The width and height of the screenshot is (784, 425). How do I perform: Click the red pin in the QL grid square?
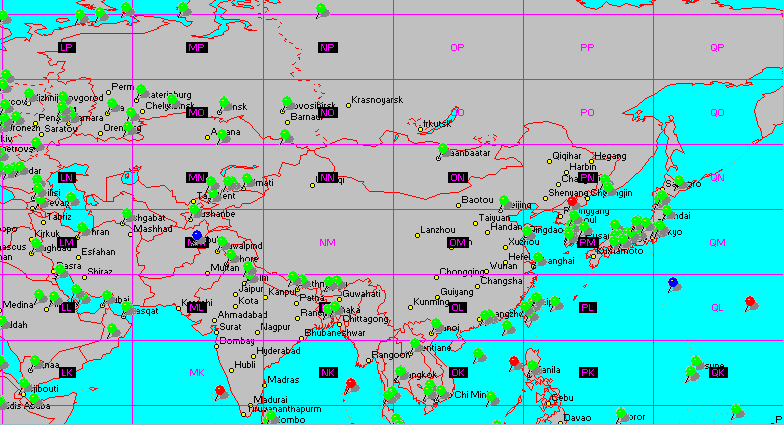point(750,302)
